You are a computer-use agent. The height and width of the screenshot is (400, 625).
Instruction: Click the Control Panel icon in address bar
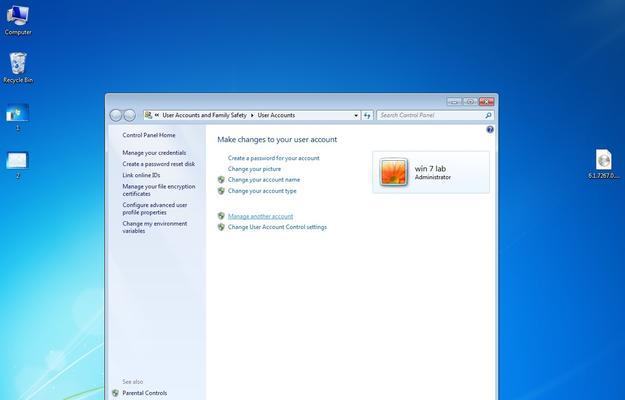[148, 115]
